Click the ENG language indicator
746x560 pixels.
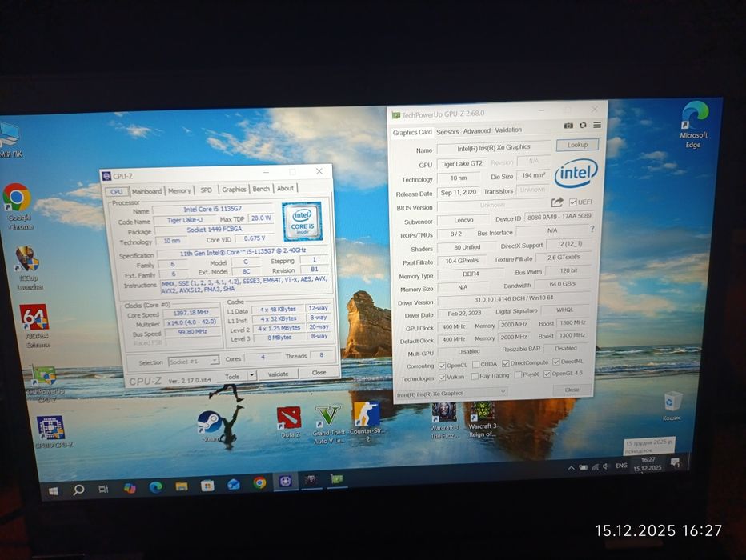621,466
